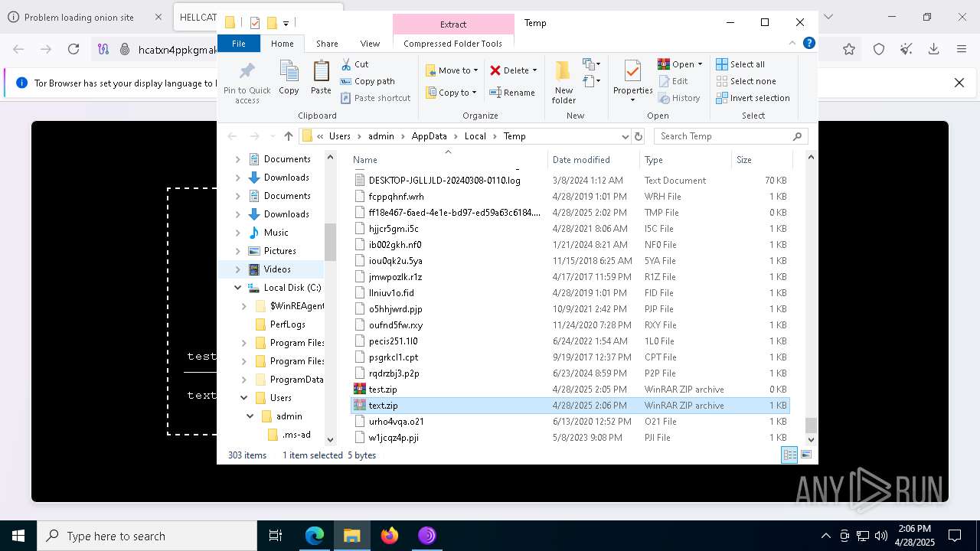Image resolution: width=980 pixels, height=551 pixels.
Task: Click Select none
Action: pyautogui.click(x=746, y=81)
